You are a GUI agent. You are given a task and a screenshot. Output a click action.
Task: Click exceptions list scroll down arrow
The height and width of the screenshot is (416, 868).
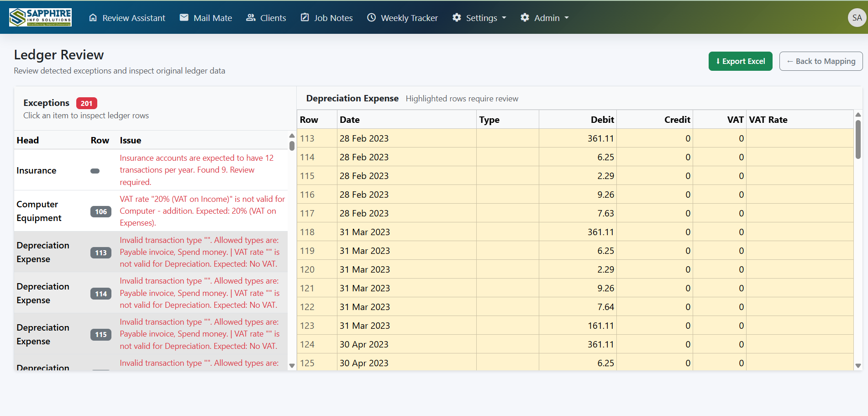[292, 366]
